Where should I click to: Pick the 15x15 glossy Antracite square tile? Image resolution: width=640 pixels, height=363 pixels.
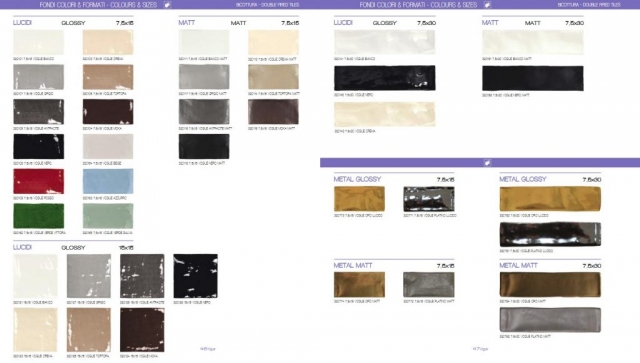[142, 276]
